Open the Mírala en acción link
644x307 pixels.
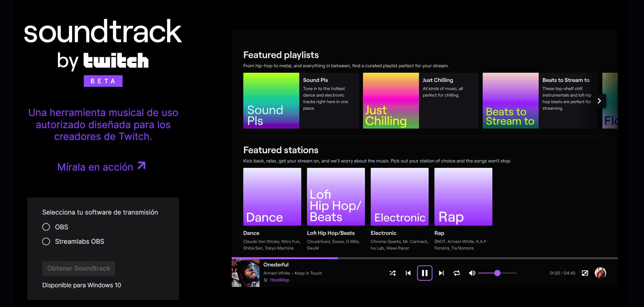click(x=101, y=167)
